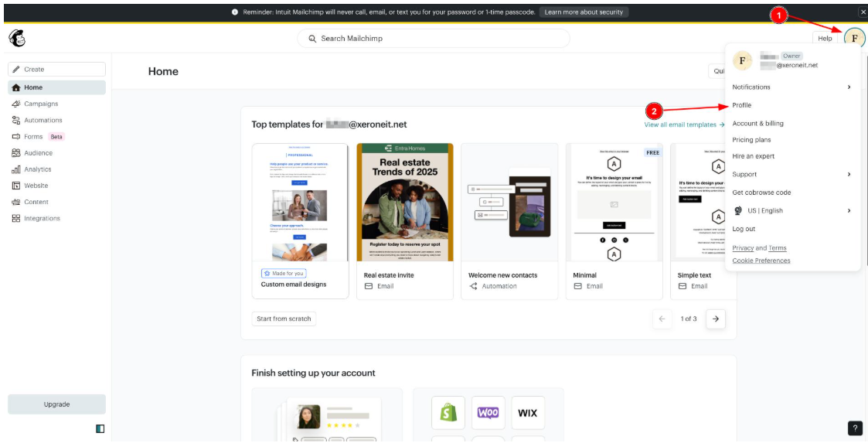The width and height of the screenshot is (868, 443).
Task: Select the Real estate invite template
Action: (x=405, y=221)
